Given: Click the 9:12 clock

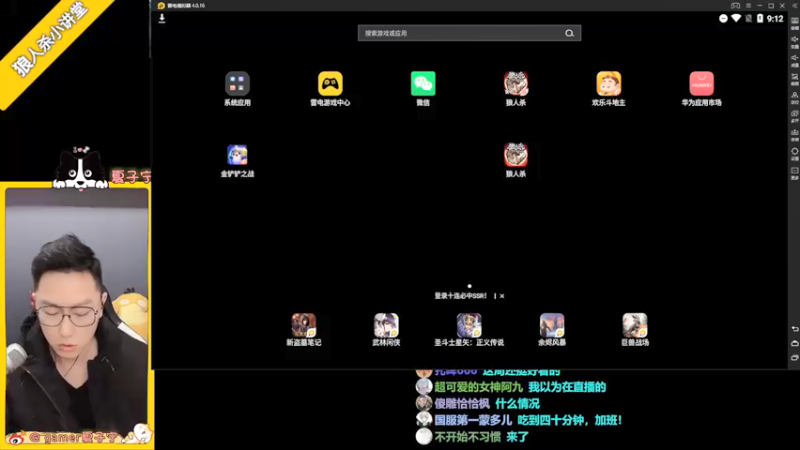Looking at the screenshot, I should click(775, 19).
